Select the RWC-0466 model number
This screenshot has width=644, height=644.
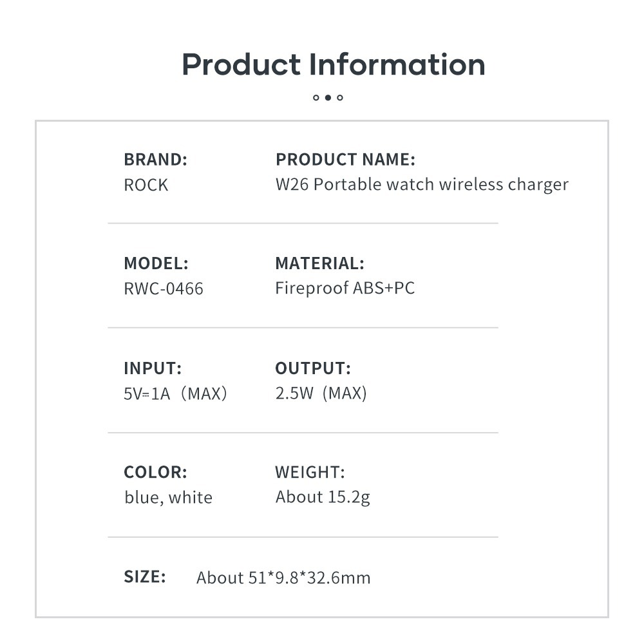click(x=163, y=289)
